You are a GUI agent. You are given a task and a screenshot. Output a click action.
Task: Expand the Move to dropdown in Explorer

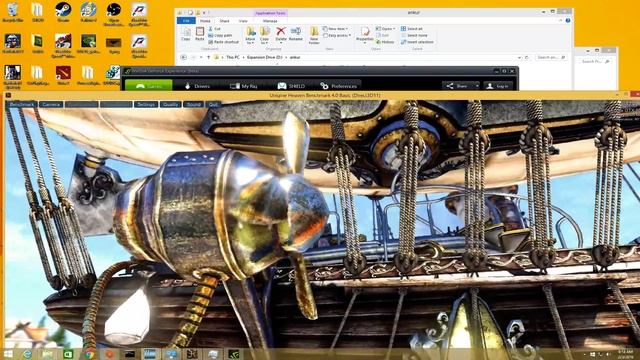(250, 41)
